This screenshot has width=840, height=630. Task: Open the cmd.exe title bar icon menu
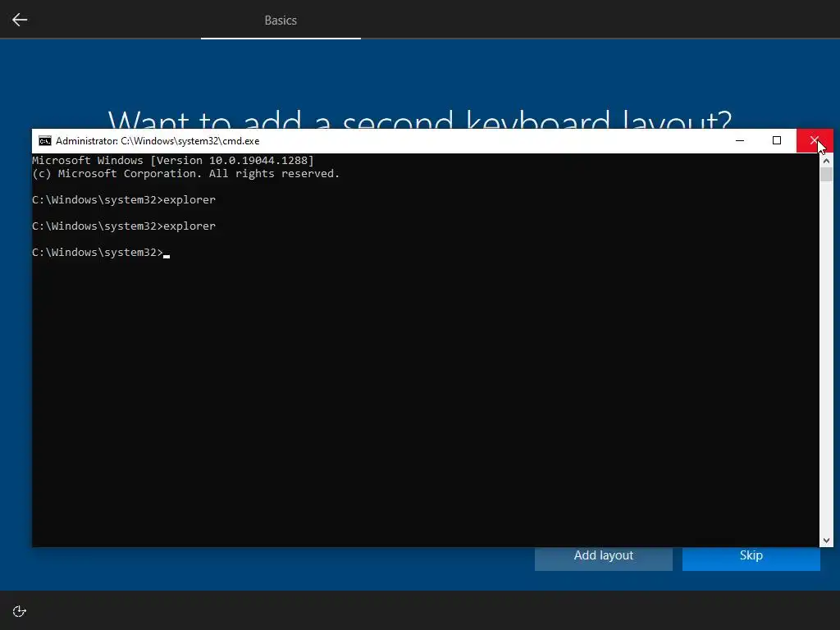tap(45, 141)
